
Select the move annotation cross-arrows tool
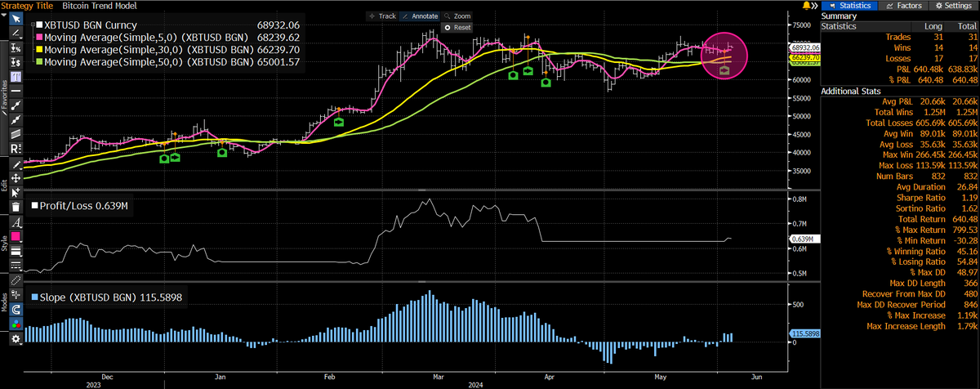pos(15,176)
